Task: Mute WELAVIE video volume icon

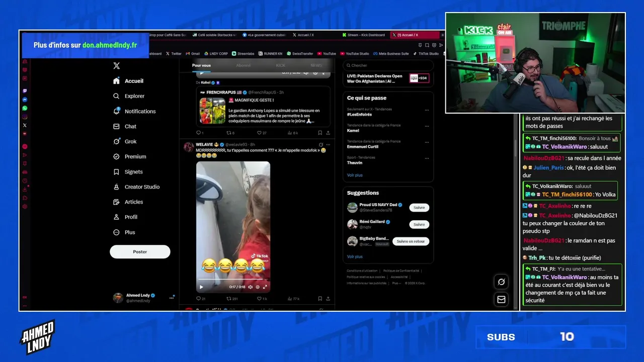Action: [x=251, y=287]
